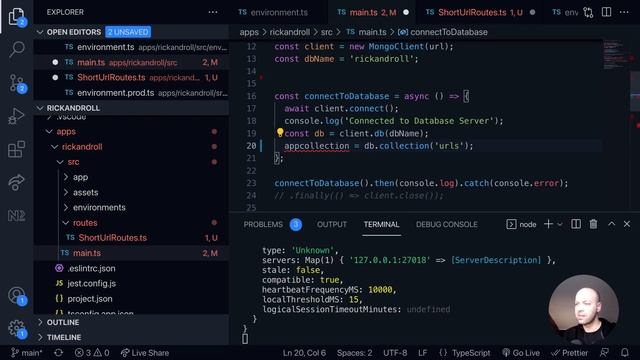Close the terminal panel
Image resolution: width=640 pixels, height=360 pixels.
click(x=627, y=224)
